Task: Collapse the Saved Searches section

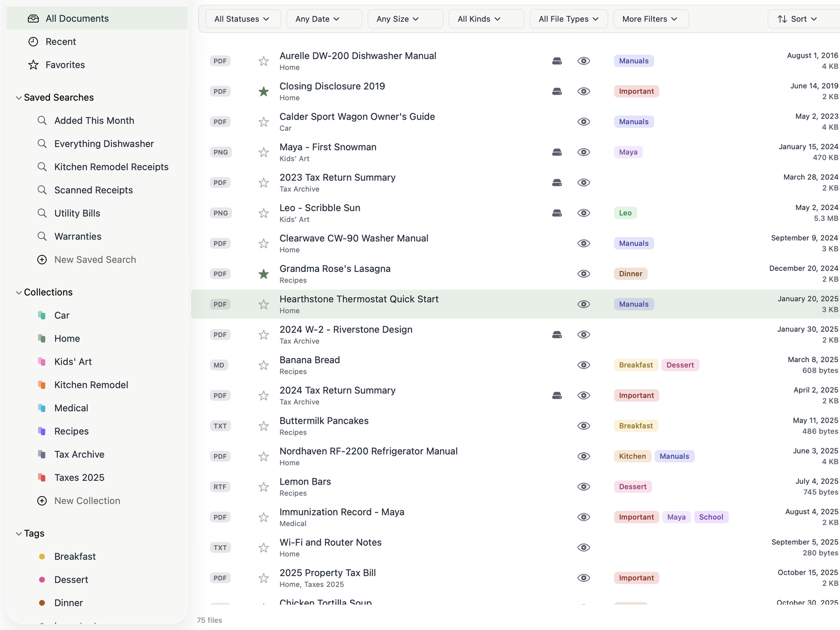Action: pyautogui.click(x=19, y=98)
